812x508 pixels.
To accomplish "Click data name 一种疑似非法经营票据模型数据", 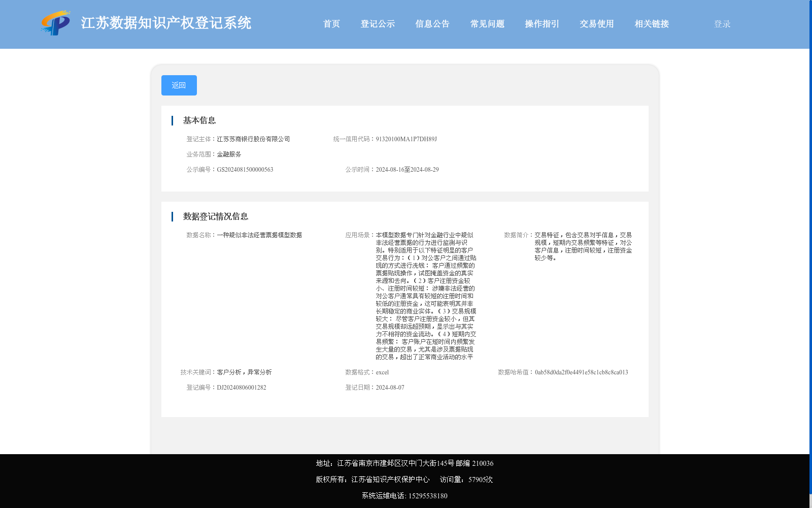I will click(259, 235).
